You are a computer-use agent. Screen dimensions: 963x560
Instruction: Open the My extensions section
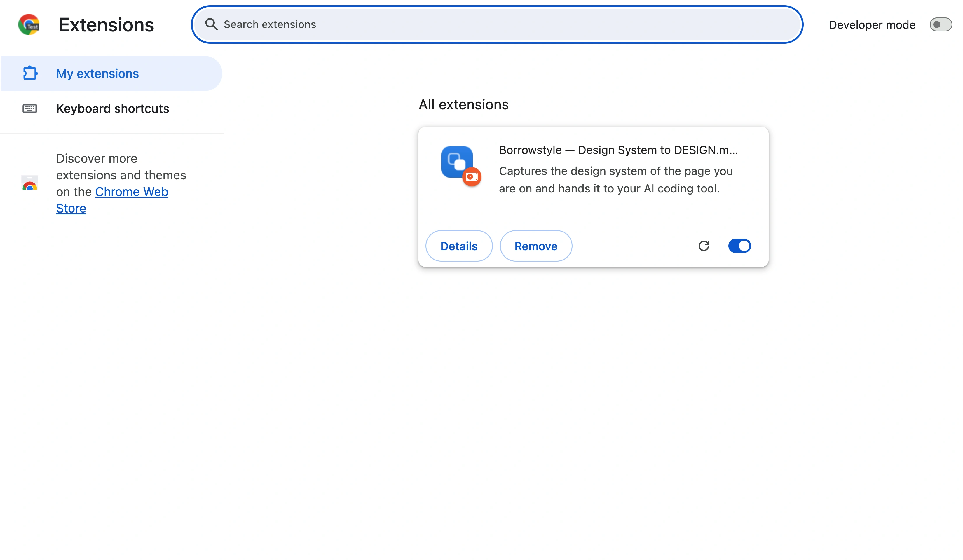point(111,74)
